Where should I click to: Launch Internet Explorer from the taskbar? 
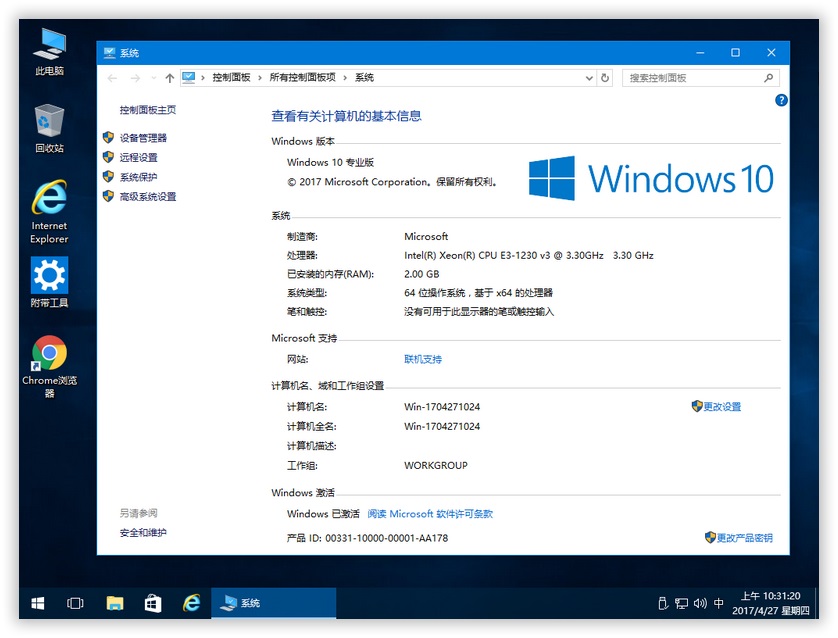191,603
